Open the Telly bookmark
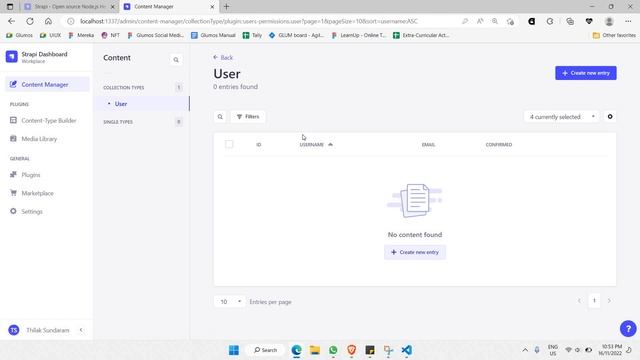Viewport: 640px width, 360px height. (x=252, y=36)
